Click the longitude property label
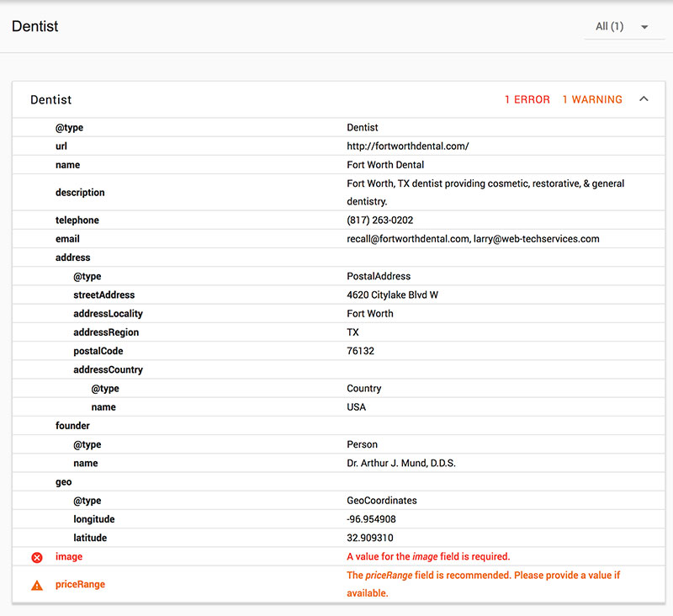Screen dimensions: 673x616 (x=94, y=519)
